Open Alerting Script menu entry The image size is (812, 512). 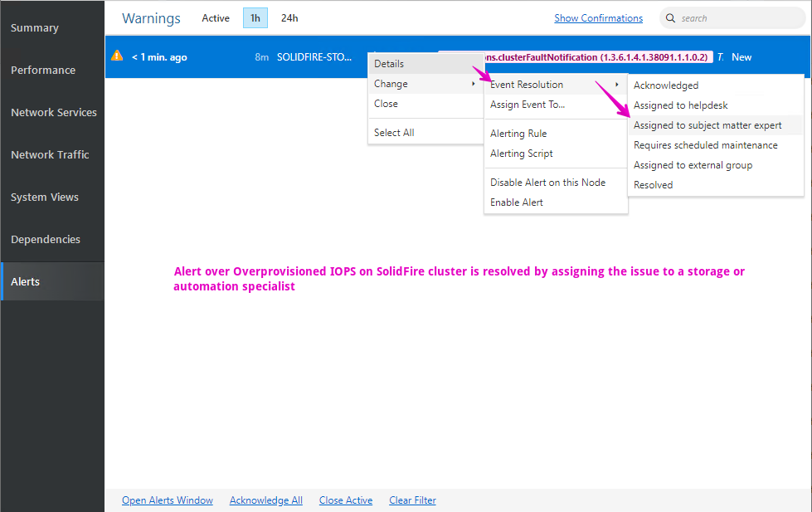[x=556, y=154]
